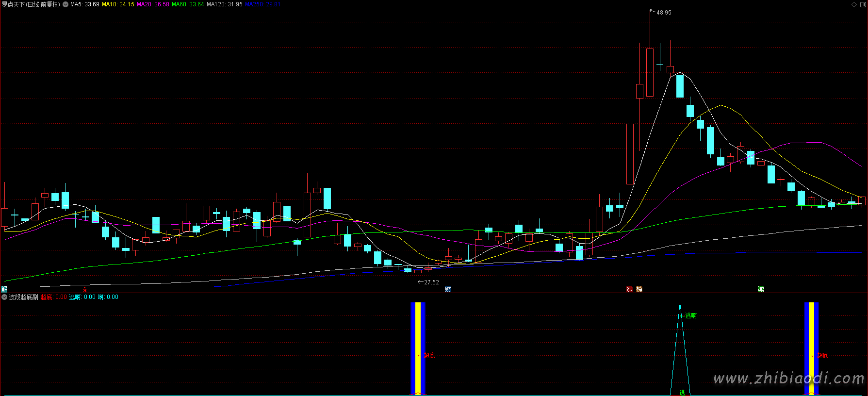868x396 pixels.
Task: Click the teal 解 event marker
Action: click(4, 289)
